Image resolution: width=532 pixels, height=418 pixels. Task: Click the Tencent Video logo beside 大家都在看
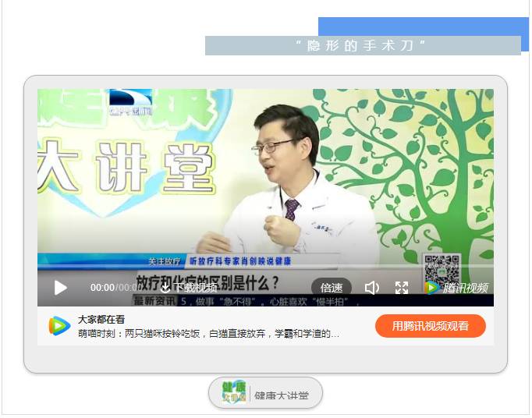59,326
